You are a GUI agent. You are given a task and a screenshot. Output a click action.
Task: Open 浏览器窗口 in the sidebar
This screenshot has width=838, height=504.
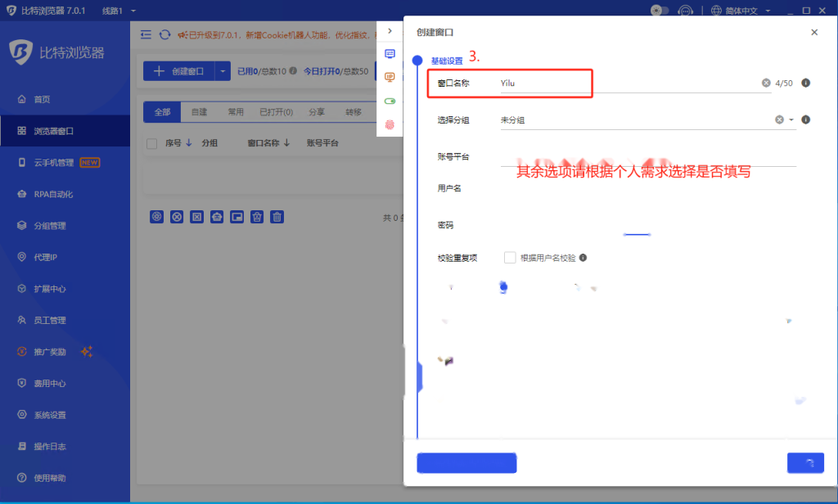[65, 131]
